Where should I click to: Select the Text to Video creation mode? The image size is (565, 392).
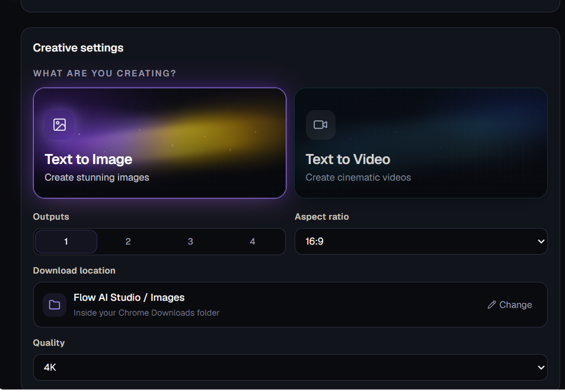click(x=421, y=143)
